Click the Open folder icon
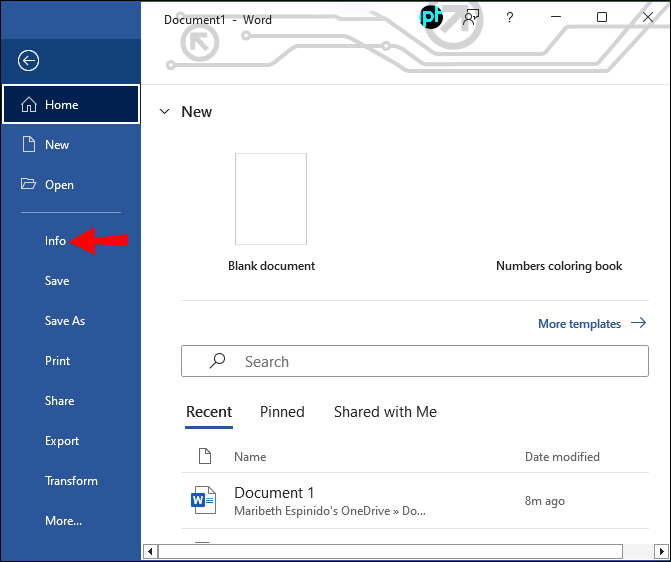The image size is (671, 562). click(29, 185)
